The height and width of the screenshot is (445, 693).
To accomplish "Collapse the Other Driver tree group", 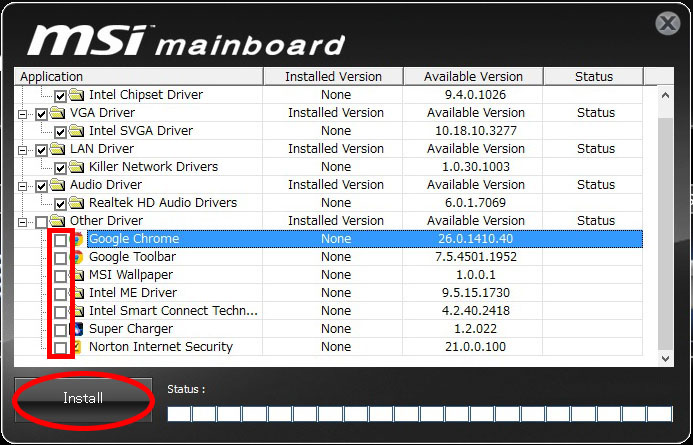I will point(23,221).
